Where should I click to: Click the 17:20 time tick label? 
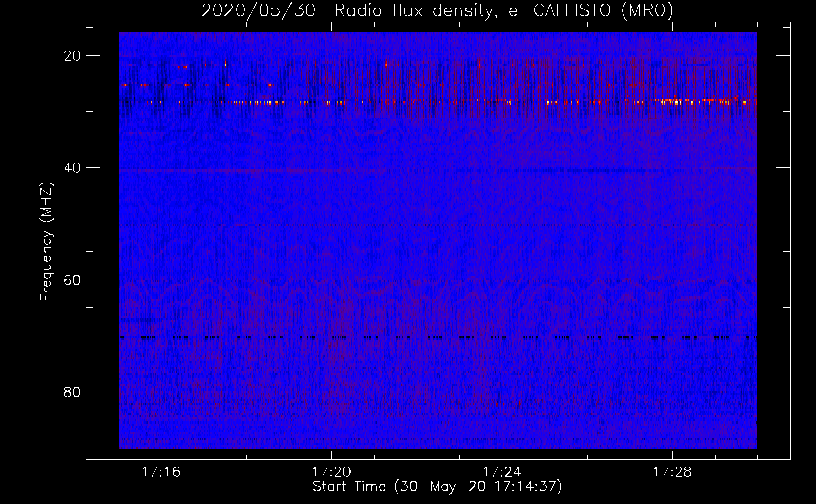pos(331,472)
